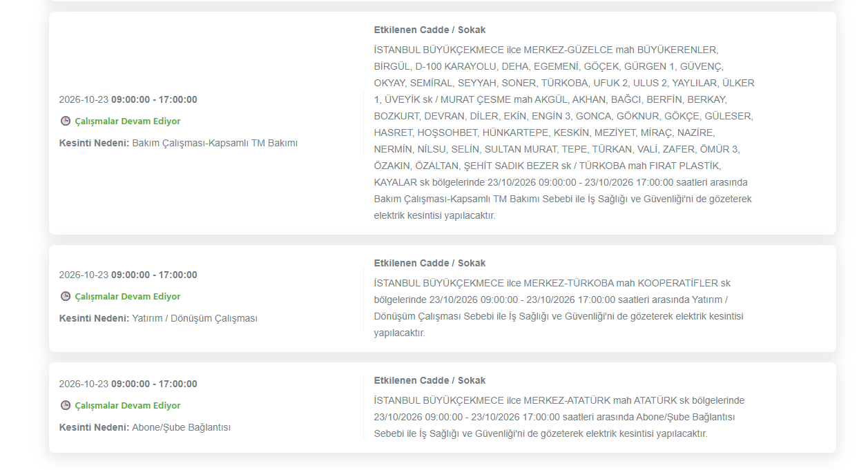Click 'Kesinti Nedeni: Abone/Şube Bağlantısı' text
The height and width of the screenshot is (470, 868).
point(145,427)
